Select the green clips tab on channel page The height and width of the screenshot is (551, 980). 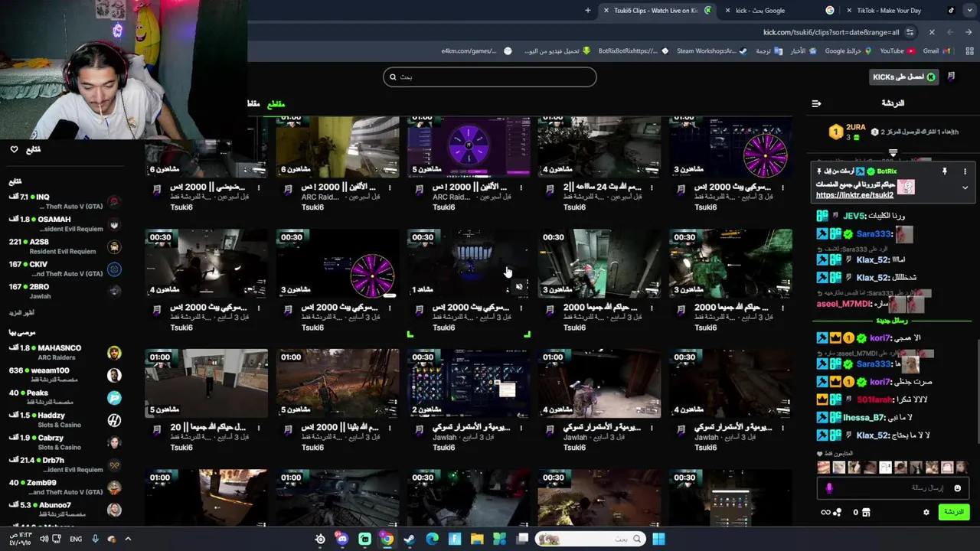pyautogui.click(x=276, y=104)
